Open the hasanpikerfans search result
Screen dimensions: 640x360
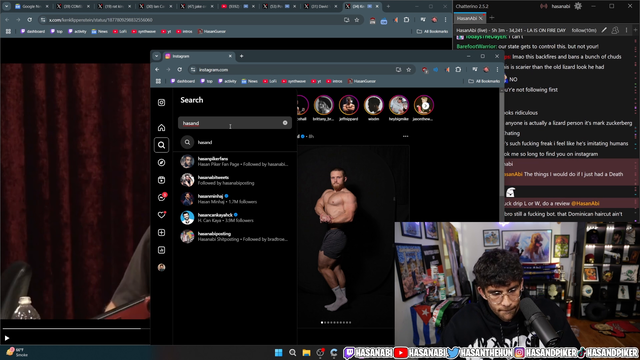tap(236, 161)
